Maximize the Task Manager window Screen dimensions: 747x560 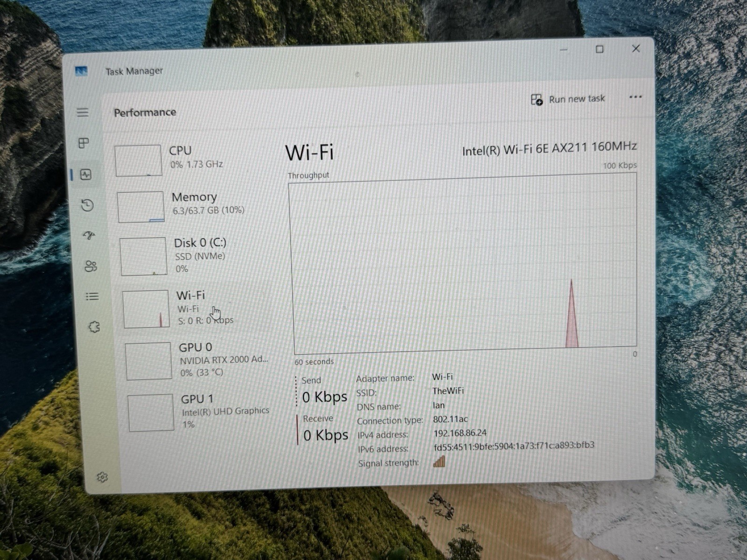coord(599,49)
